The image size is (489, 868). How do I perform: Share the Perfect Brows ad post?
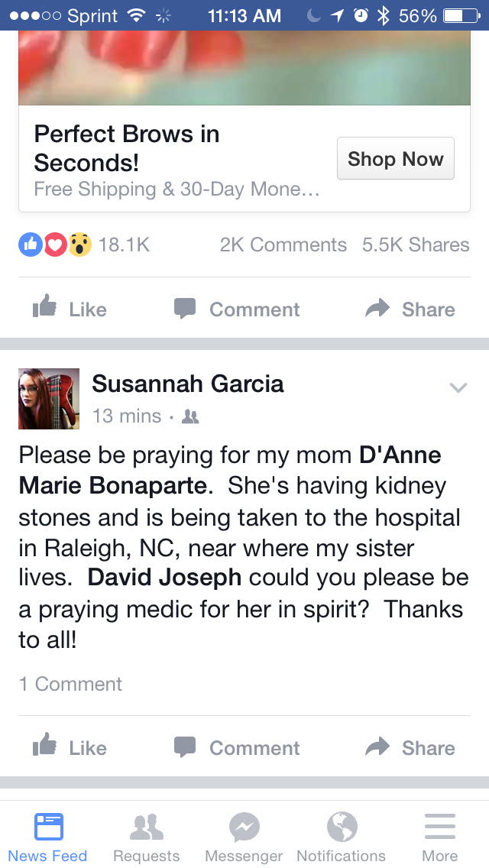pos(410,309)
